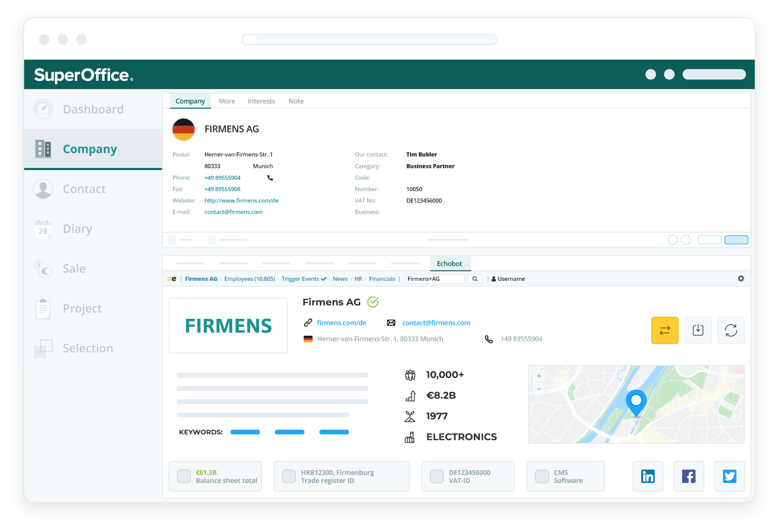Click the Echobot logo icon
This screenshot has width=779, height=532.
pos(172,279)
